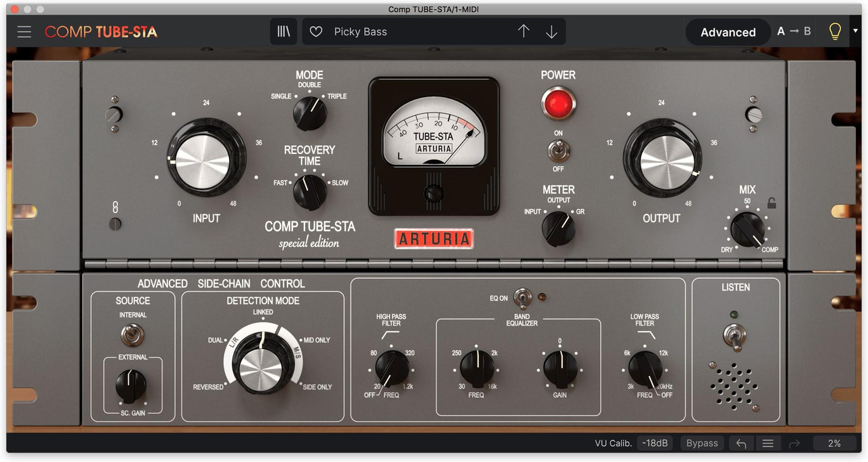Viewport: 868px width, 462px height.
Task: Adjust the large OUTPUT knob
Action: [662, 157]
